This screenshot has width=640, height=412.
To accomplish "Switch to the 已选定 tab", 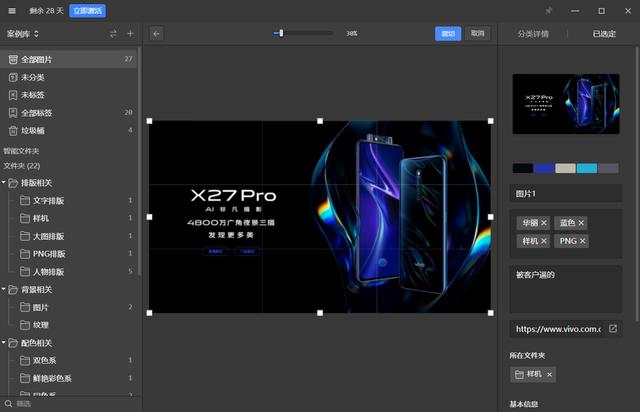I will 604,34.
